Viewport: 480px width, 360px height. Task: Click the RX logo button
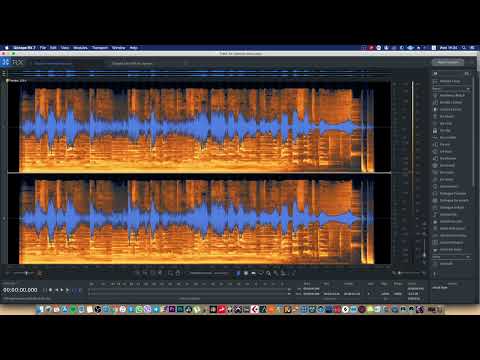point(13,62)
